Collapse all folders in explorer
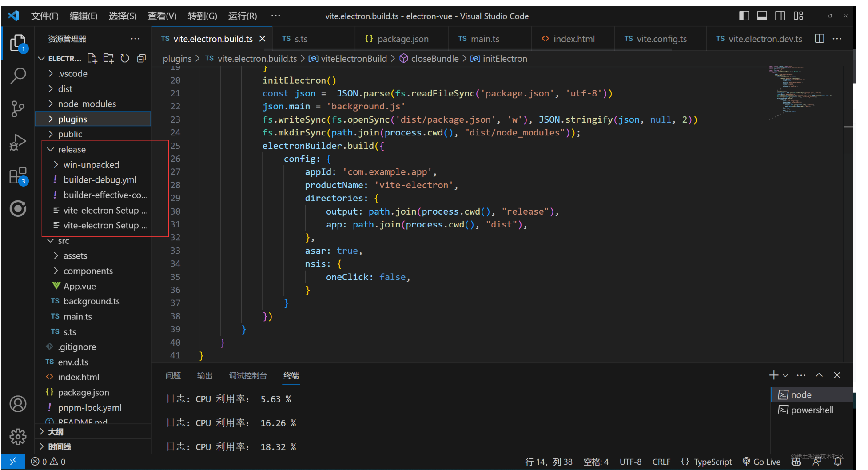The width and height of the screenshot is (868, 470). [141, 58]
